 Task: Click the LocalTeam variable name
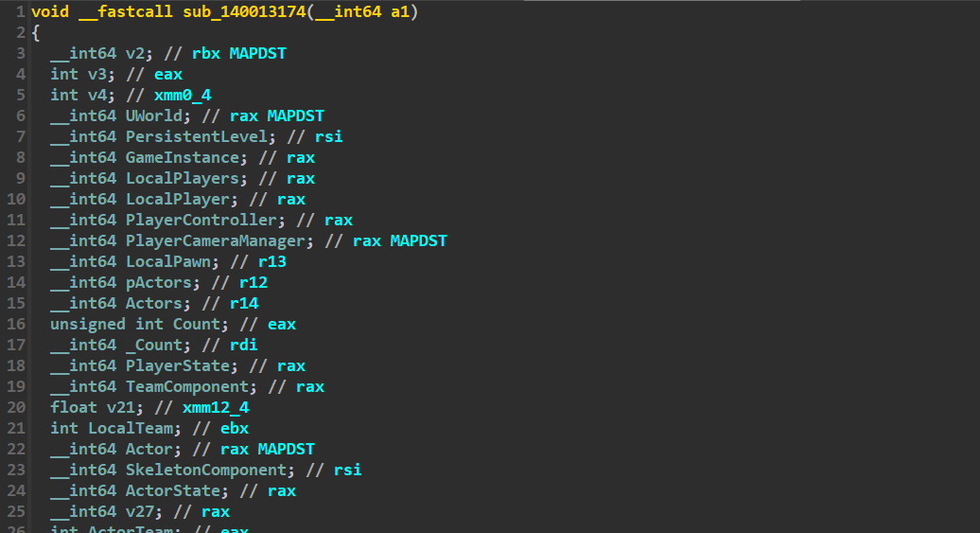(x=131, y=428)
